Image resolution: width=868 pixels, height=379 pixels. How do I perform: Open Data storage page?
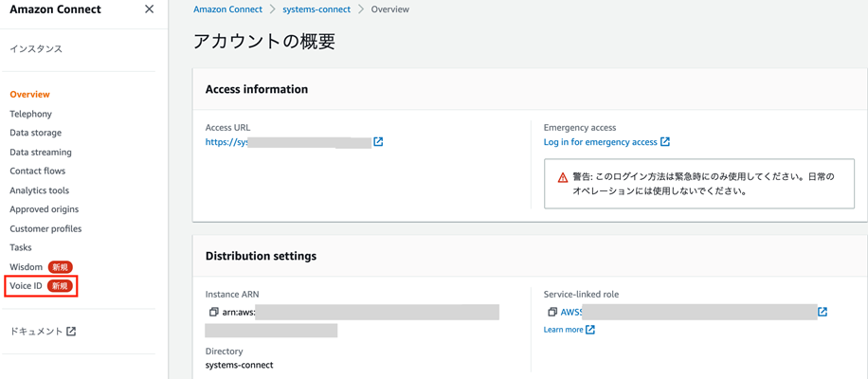(35, 133)
